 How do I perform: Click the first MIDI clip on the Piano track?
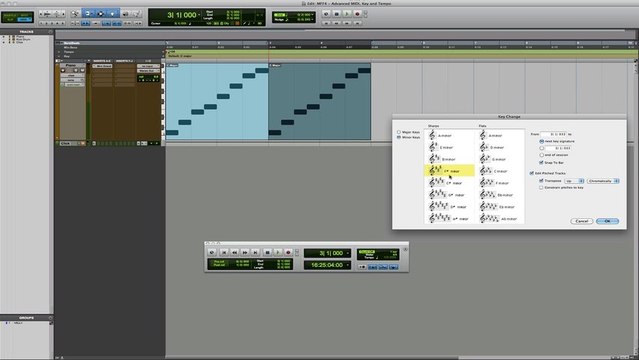click(x=217, y=101)
